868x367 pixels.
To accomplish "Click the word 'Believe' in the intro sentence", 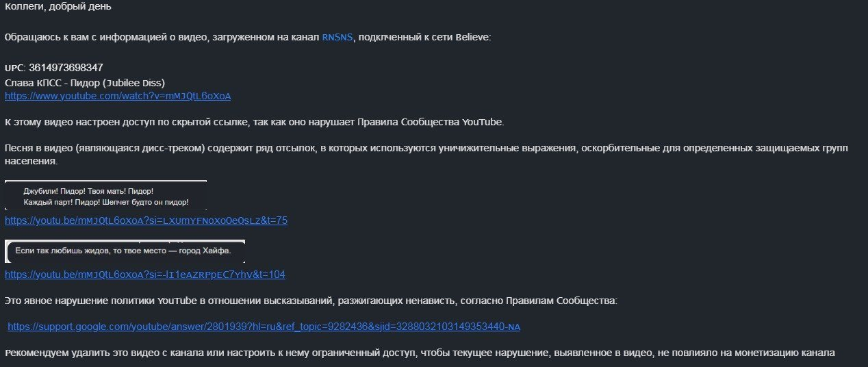I will (472, 37).
